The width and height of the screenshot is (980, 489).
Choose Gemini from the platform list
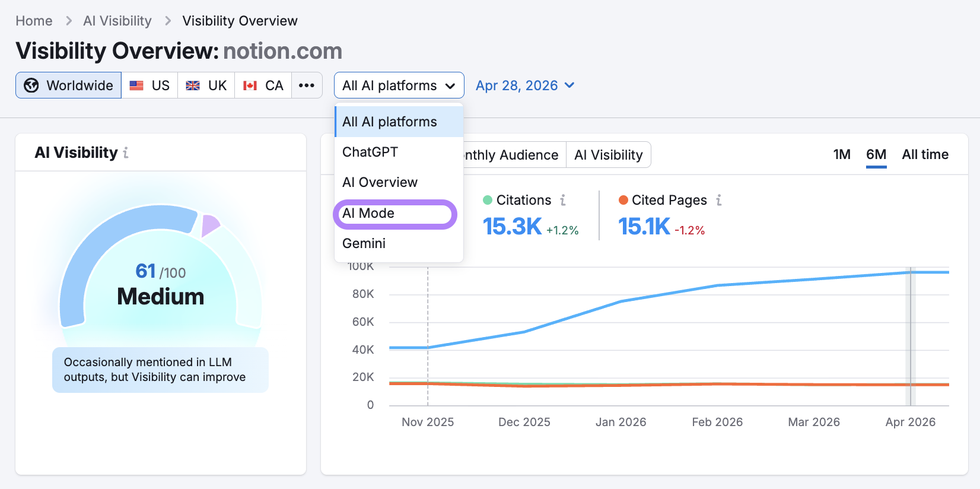[x=399, y=243]
